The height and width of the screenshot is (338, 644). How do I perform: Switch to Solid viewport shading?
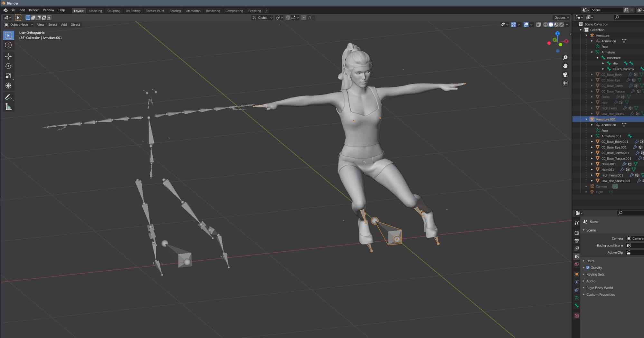(551, 24)
